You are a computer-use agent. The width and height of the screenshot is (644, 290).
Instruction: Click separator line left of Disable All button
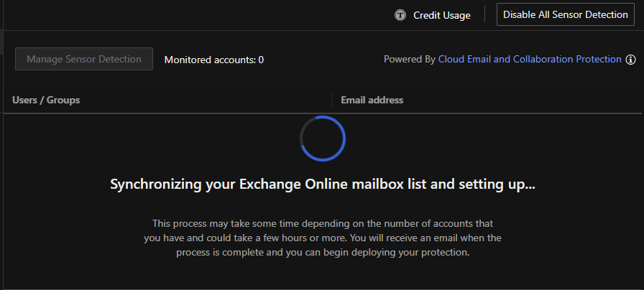click(x=484, y=14)
